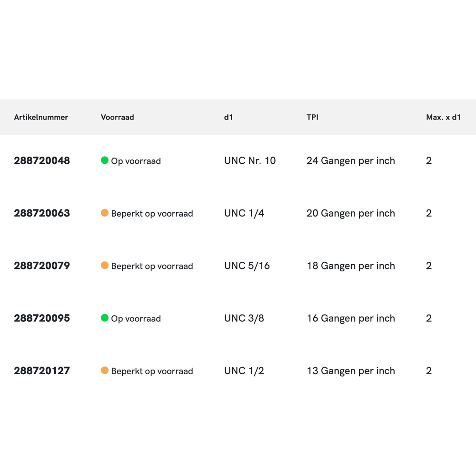The image size is (476, 476).
Task: Click the TPI column header
Action: (x=312, y=117)
